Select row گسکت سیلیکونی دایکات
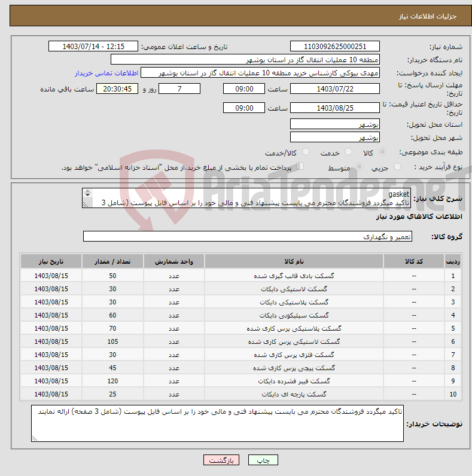 click(240, 315)
